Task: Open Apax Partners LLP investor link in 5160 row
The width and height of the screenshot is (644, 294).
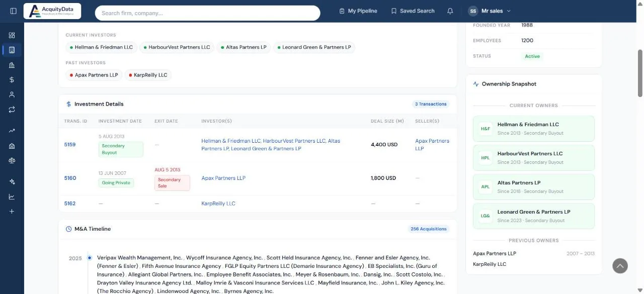Action: coord(223,178)
